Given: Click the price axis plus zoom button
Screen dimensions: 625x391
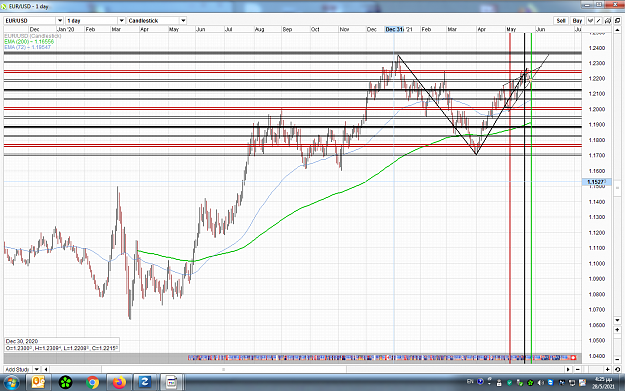Looking at the screenshot, I should coord(617,330).
